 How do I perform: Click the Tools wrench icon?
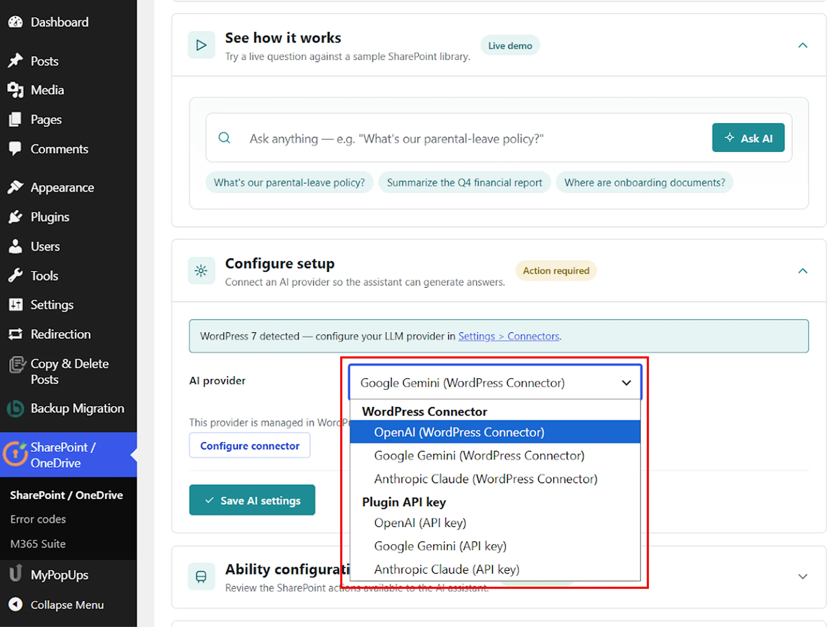tap(15, 276)
